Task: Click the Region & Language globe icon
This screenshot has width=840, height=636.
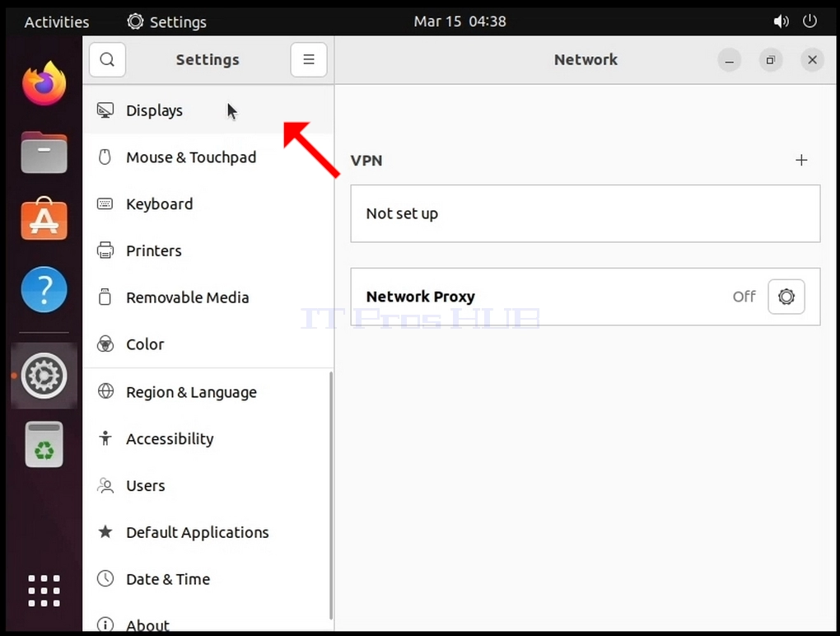Action: point(105,391)
